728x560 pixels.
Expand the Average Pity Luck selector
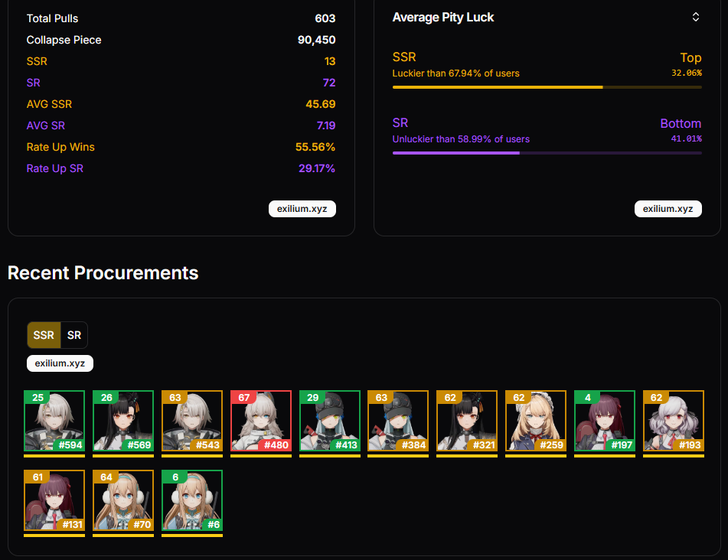(x=696, y=17)
